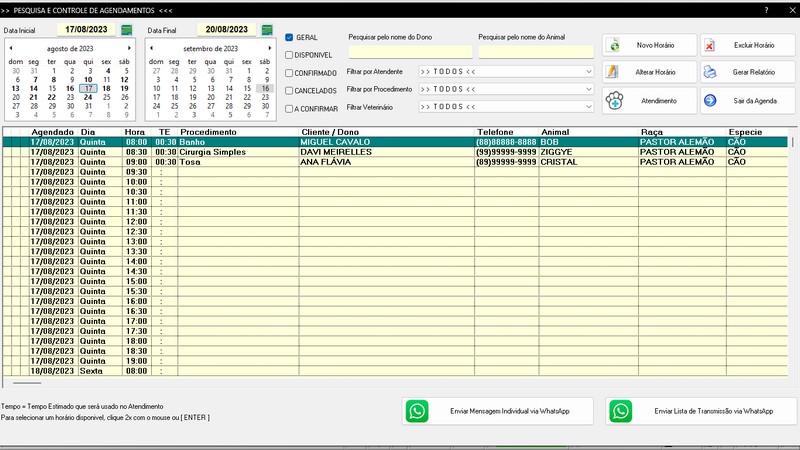The image size is (800, 450).
Task: Open calendar icon beside Data Final
Action: [267, 30]
